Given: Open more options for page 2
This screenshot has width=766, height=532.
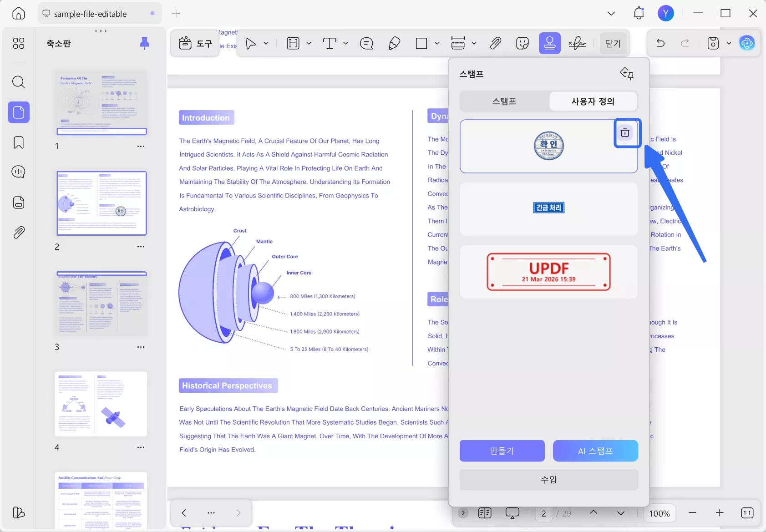Looking at the screenshot, I should pos(141,247).
